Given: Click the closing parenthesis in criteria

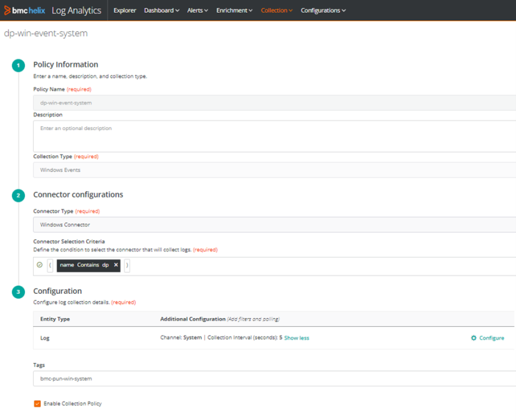Looking at the screenshot, I should coord(127,265).
